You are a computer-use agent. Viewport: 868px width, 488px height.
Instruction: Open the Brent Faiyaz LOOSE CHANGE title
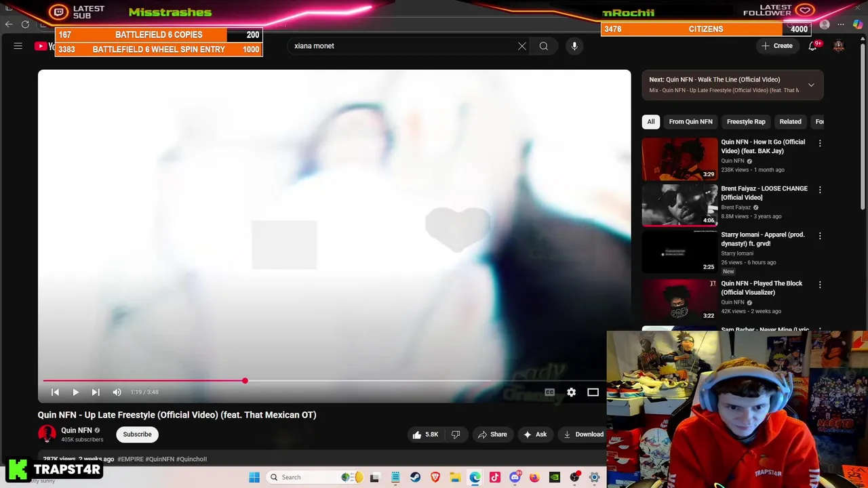click(x=764, y=193)
